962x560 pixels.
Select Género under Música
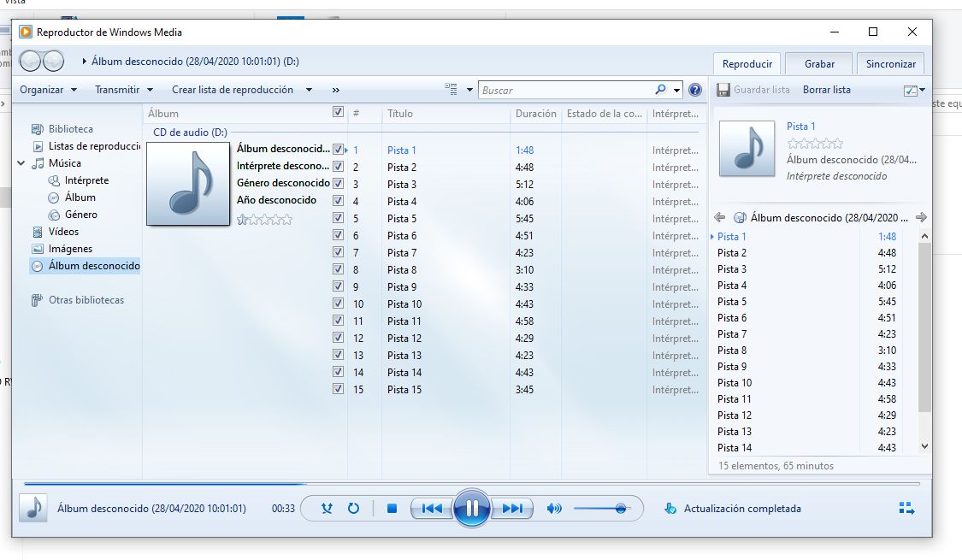(81, 215)
